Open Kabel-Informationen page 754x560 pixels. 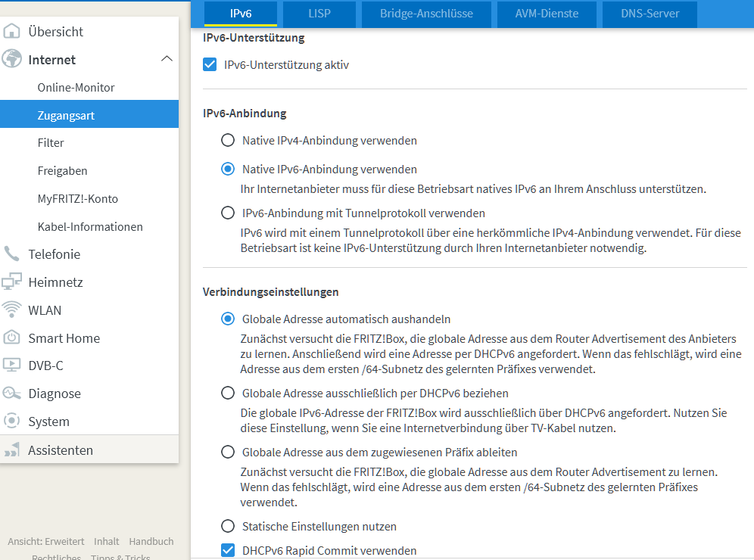(89, 226)
